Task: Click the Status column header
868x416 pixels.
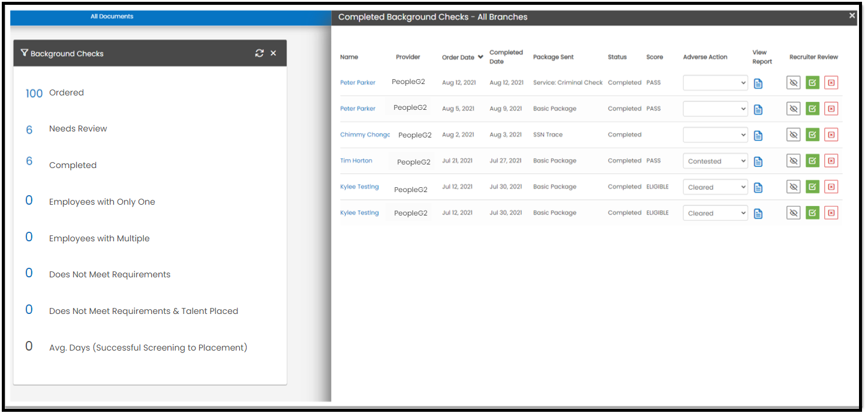Action: tap(617, 57)
